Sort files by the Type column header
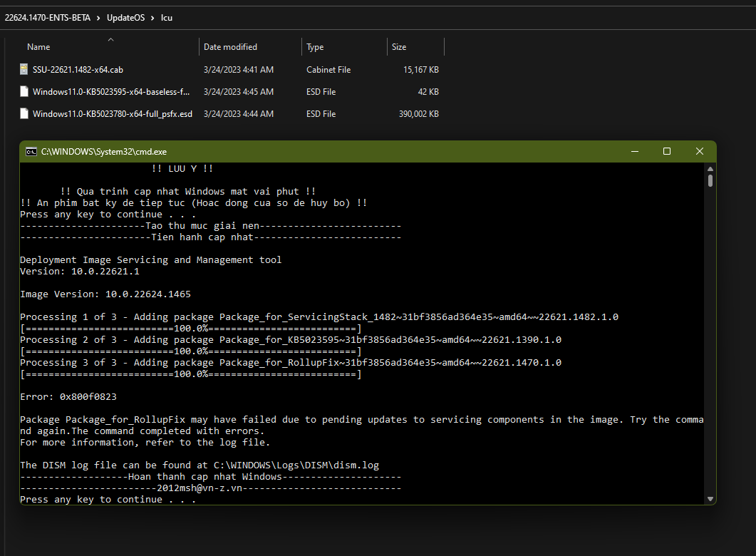This screenshot has width=756, height=556. pos(315,47)
